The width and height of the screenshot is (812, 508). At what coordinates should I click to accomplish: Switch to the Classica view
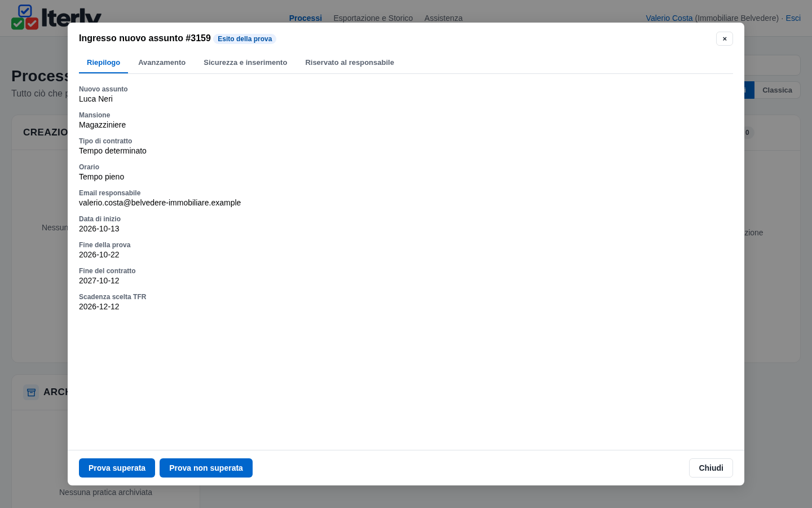point(777,90)
